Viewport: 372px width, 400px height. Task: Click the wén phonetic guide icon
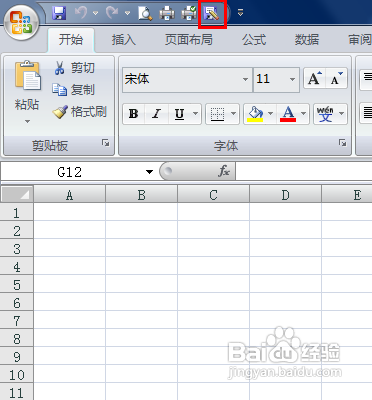[325, 114]
